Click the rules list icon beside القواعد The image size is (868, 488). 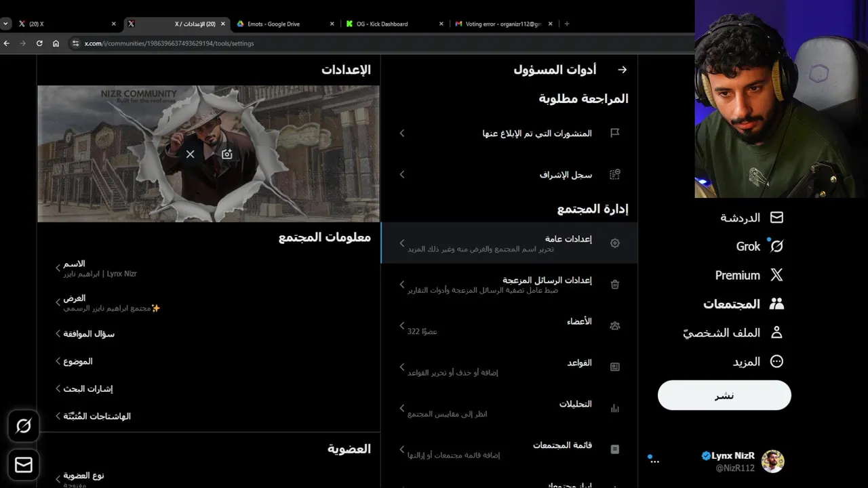coord(615,367)
